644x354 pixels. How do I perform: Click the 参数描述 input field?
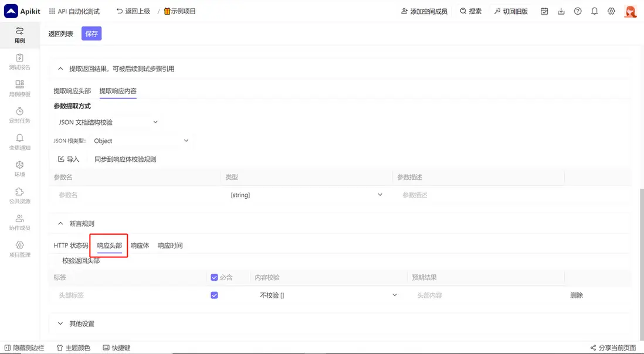coord(478,195)
